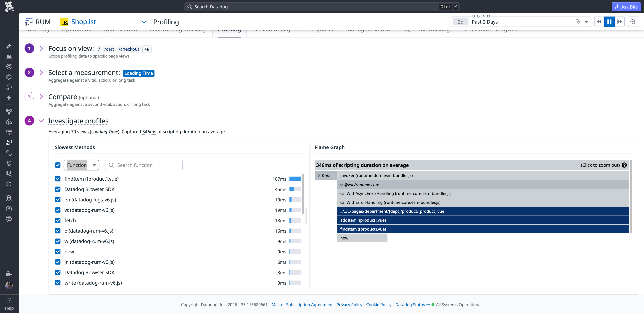Image resolution: width=644 pixels, height=313 pixels.
Task: Open the Shop.ist application dropdown
Action: pyautogui.click(x=144, y=22)
